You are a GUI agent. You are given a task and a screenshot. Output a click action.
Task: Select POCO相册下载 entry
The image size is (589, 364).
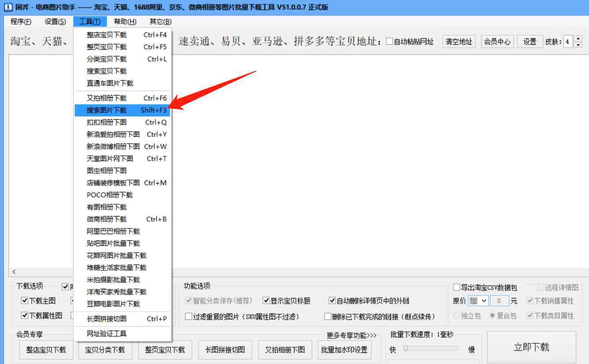(x=122, y=195)
